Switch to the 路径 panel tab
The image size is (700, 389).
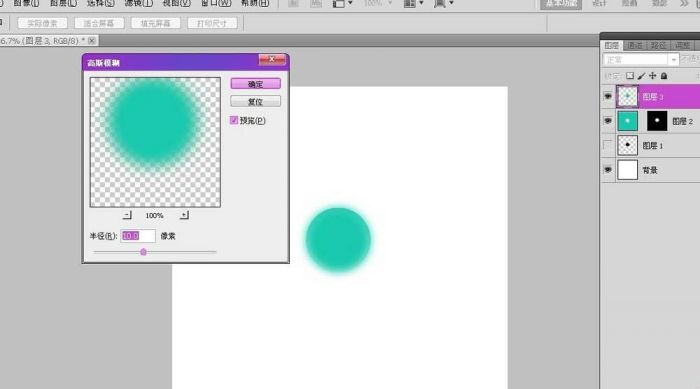[658, 46]
